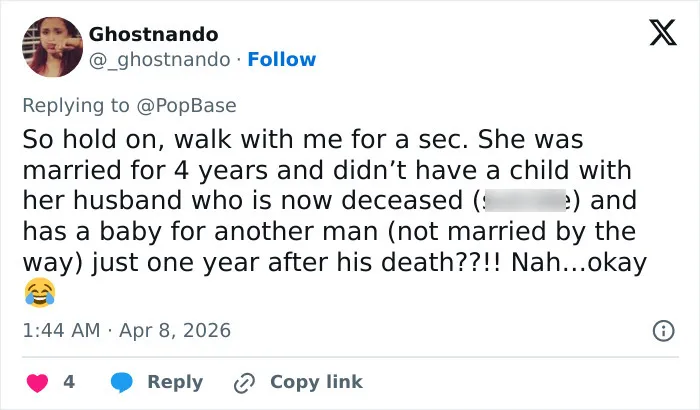Viewport: 700px width, 410px height.
Task: Click the chain link icon
Action: (x=244, y=383)
